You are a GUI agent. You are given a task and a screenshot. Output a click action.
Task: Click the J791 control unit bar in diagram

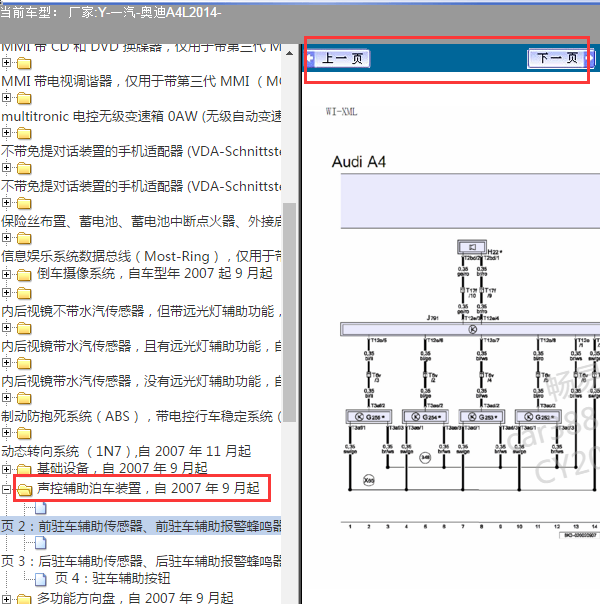(x=470, y=329)
